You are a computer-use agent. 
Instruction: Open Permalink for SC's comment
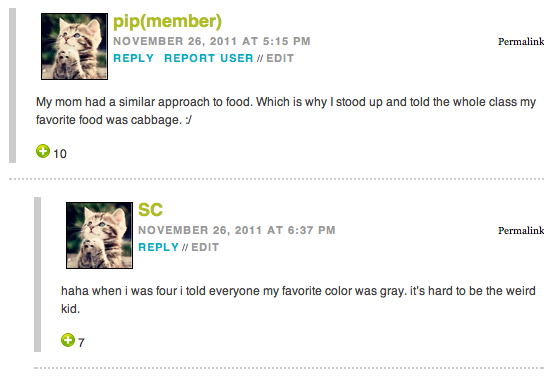521,231
